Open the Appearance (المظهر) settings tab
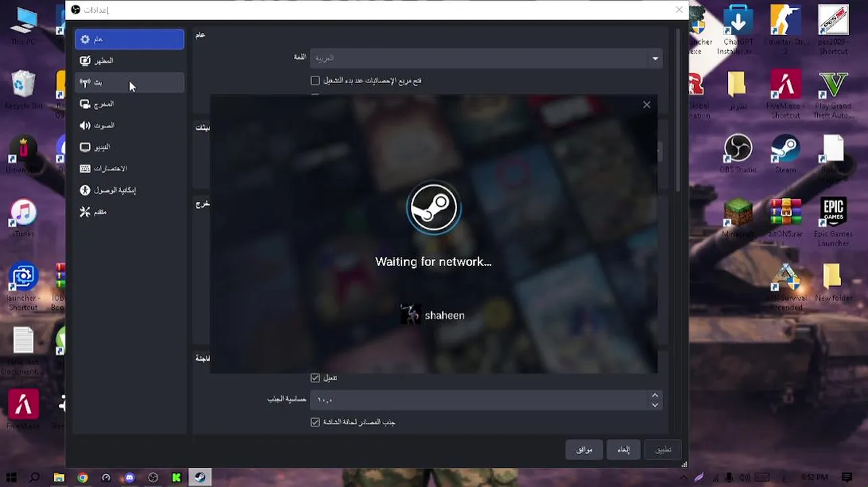 click(x=129, y=61)
